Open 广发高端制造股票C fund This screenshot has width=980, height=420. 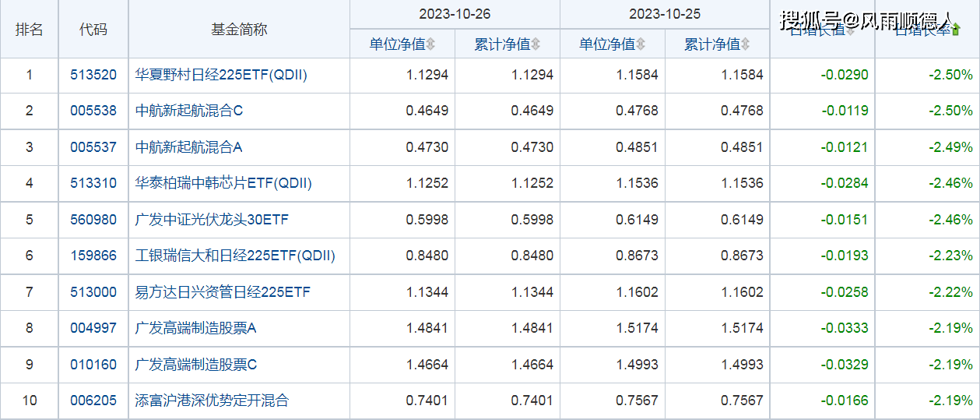point(196,365)
